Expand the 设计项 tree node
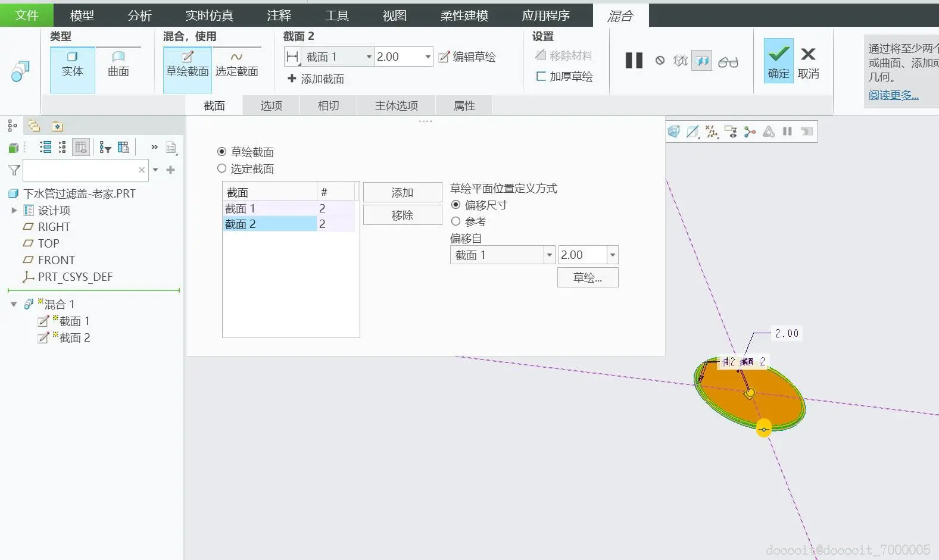This screenshot has height=560, width=939. click(x=14, y=210)
